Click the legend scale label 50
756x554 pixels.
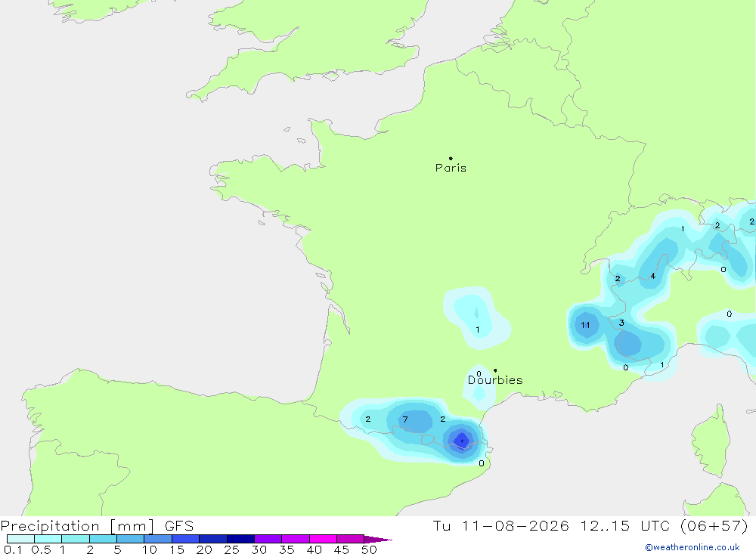(369, 549)
